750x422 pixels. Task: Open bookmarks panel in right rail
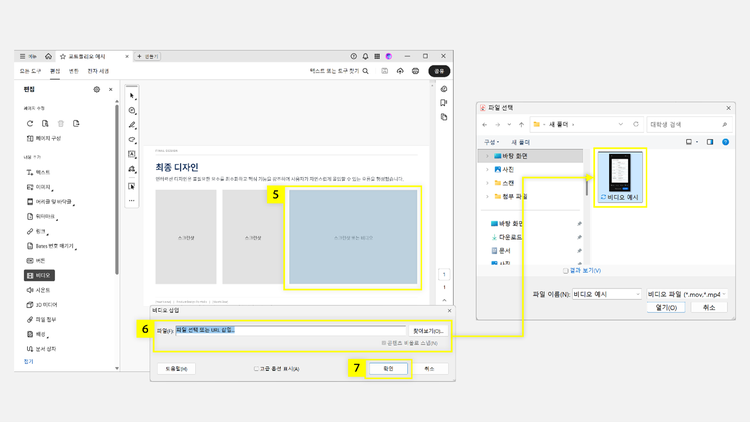[444, 103]
